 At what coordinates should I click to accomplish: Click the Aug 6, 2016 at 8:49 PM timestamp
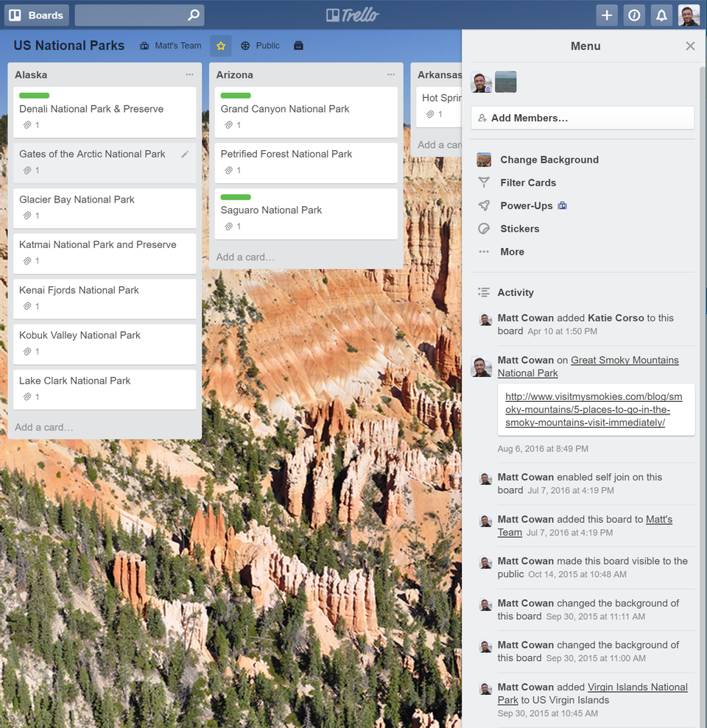click(x=543, y=449)
